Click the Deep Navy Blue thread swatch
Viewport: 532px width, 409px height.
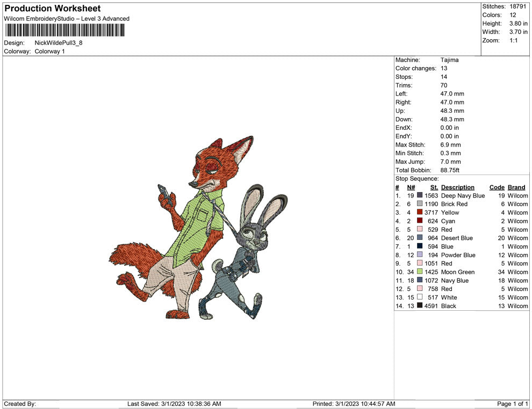click(x=418, y=195)
